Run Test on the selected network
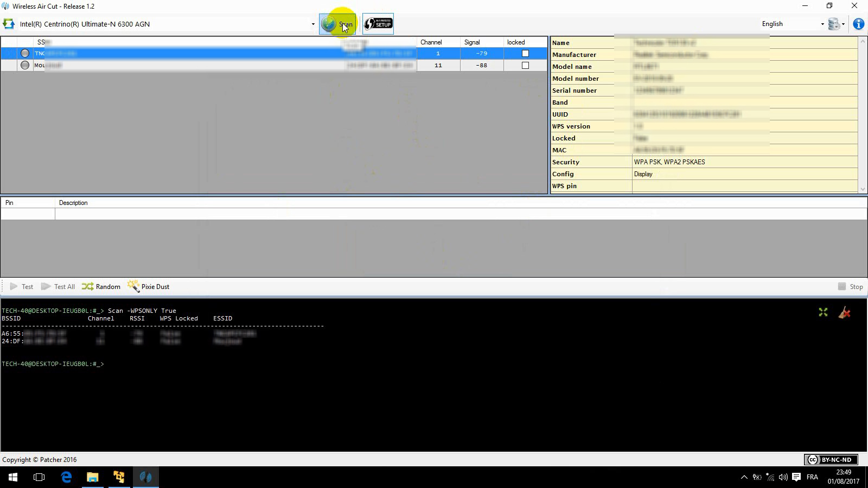Screen dimensions: 868x488 tap(22, 286)
